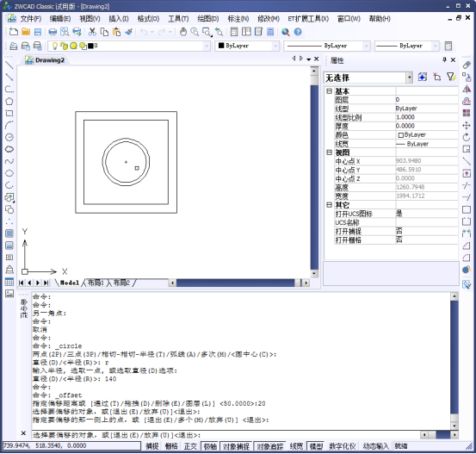Toggle 对象追踪 object tracking in status bar
Screen dimensions: 476x454
point(270,446)
